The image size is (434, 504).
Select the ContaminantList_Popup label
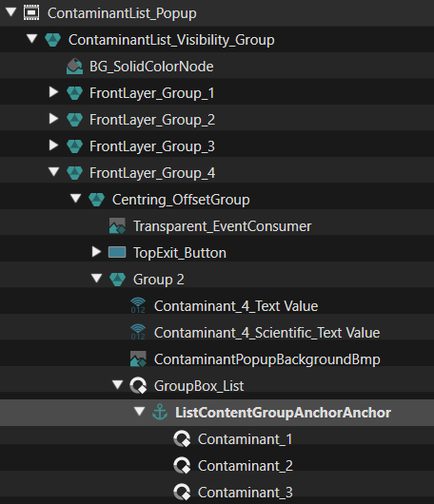pyautogui.click(x=122, y=13)
